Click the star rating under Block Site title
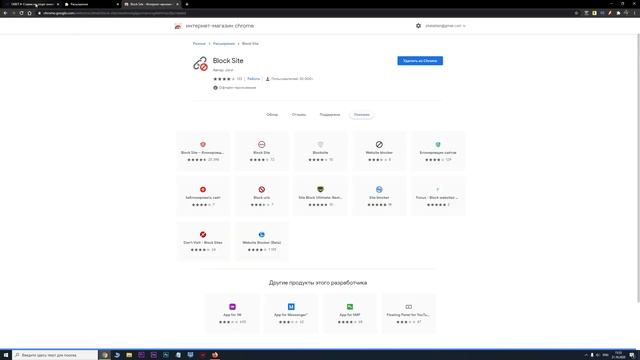 (x=224, y=79)
